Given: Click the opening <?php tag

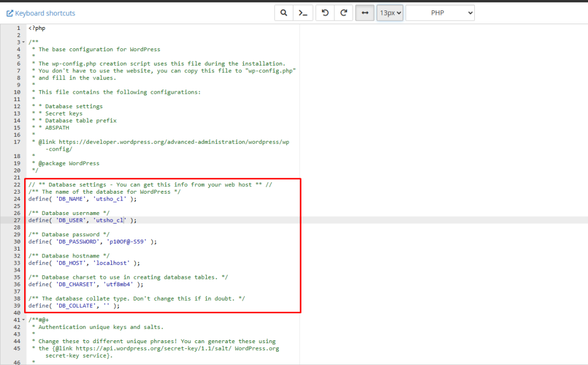Looking at the screenshot, I should click(x=37, y=28).
